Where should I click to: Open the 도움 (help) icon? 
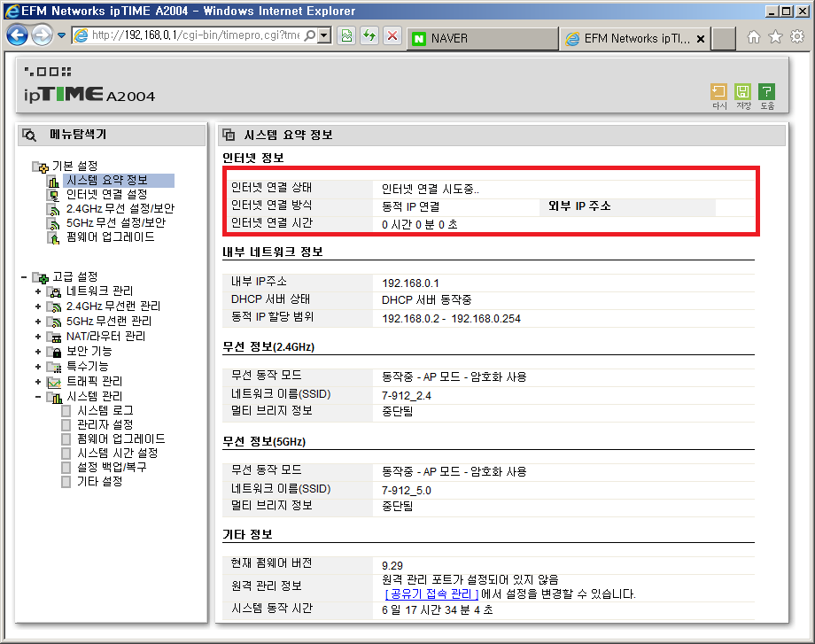(x=766, y=92)
